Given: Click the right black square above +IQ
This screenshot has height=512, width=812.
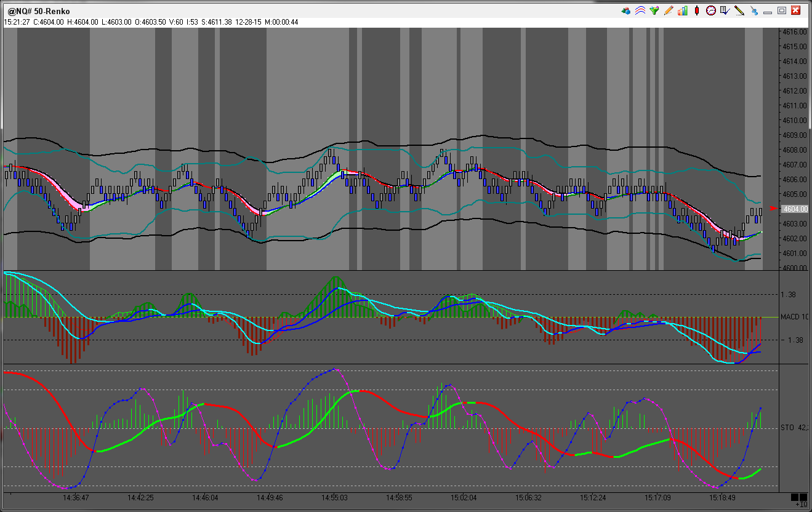Looking at the screenshot, I should coord(803,497).
